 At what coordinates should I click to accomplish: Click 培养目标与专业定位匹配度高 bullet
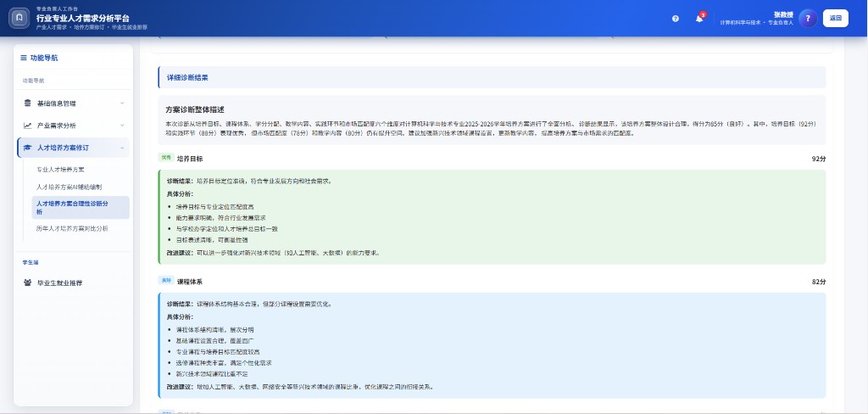point(214,207)
